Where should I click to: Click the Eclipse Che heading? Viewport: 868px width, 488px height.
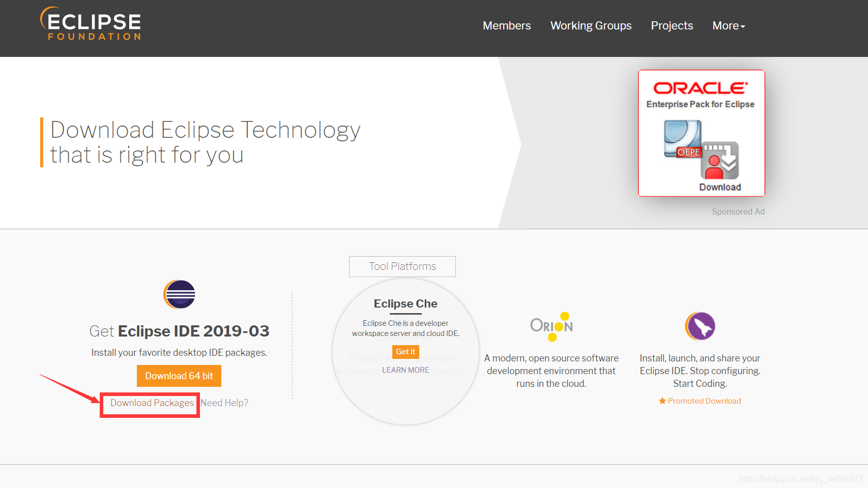[406, 303]
